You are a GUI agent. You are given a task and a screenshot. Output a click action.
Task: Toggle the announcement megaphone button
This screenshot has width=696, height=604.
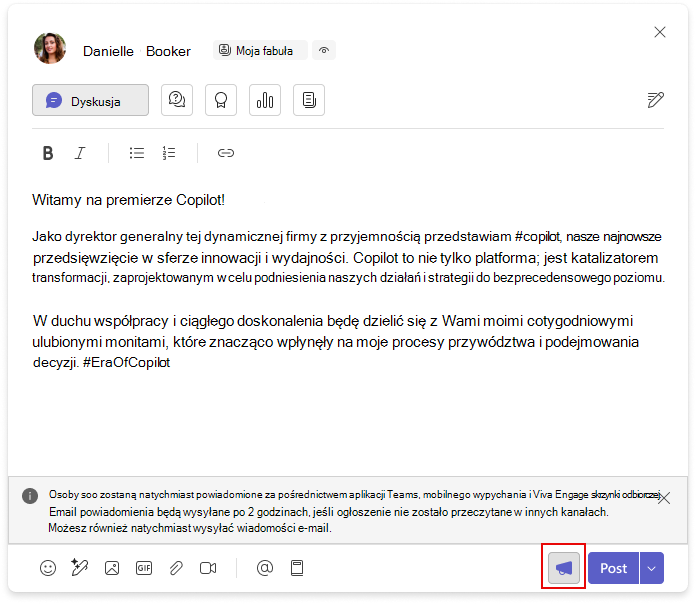click(x=564, y=568)
